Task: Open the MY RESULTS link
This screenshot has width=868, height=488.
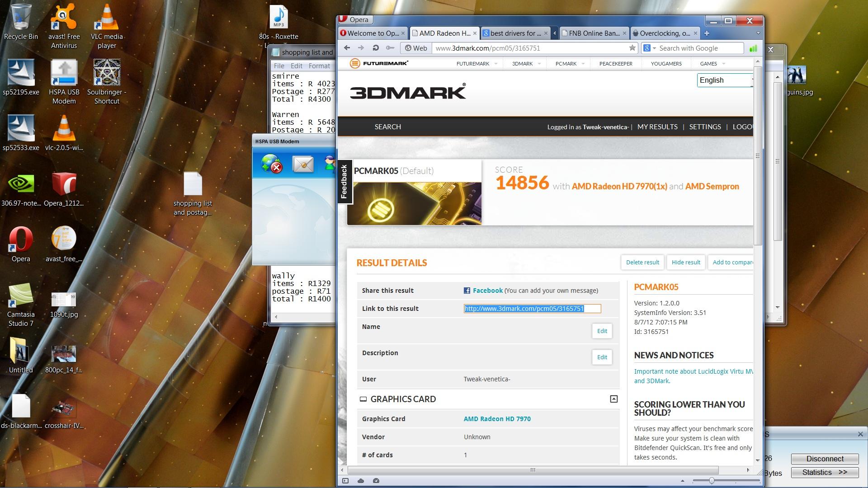Action: [x=657, y=127]
